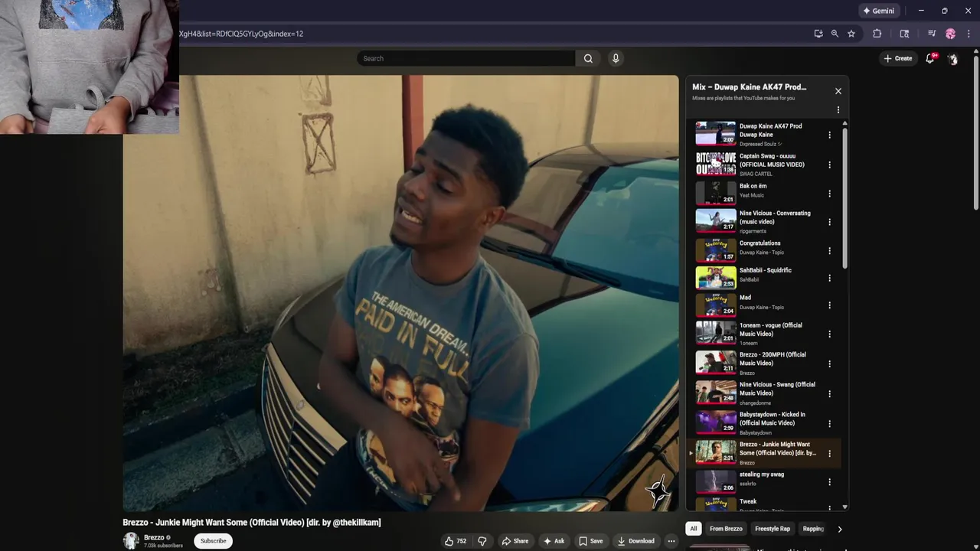The image size is (980, 551).
Task: Download the video
Action: 636,541
